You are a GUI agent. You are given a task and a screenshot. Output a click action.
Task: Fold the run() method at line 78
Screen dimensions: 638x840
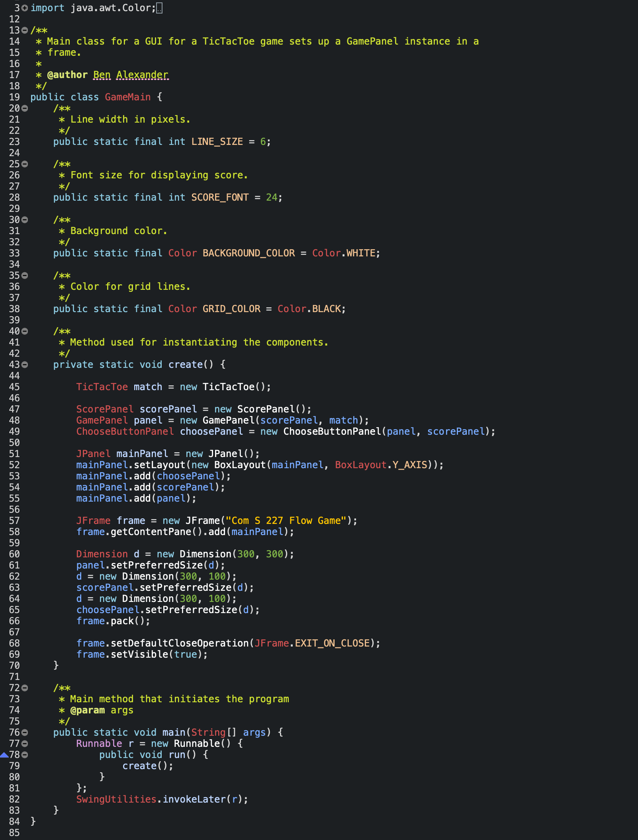pos(25,755)
